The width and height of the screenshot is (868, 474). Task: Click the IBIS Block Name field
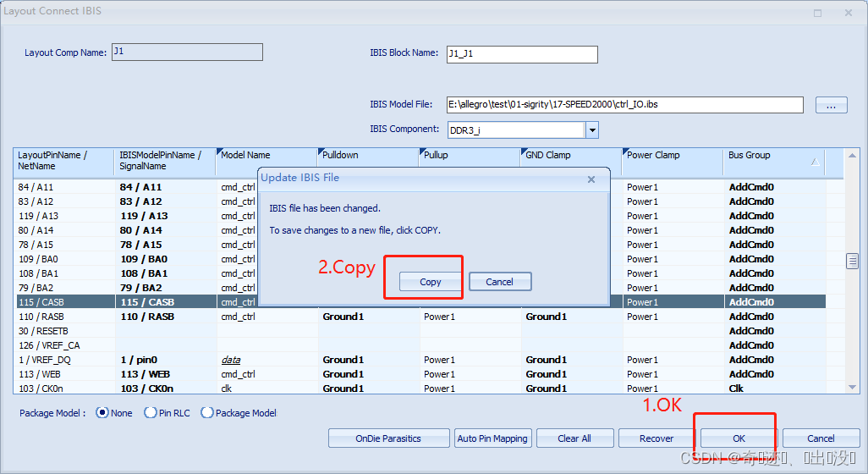click(x=522, y=54)
